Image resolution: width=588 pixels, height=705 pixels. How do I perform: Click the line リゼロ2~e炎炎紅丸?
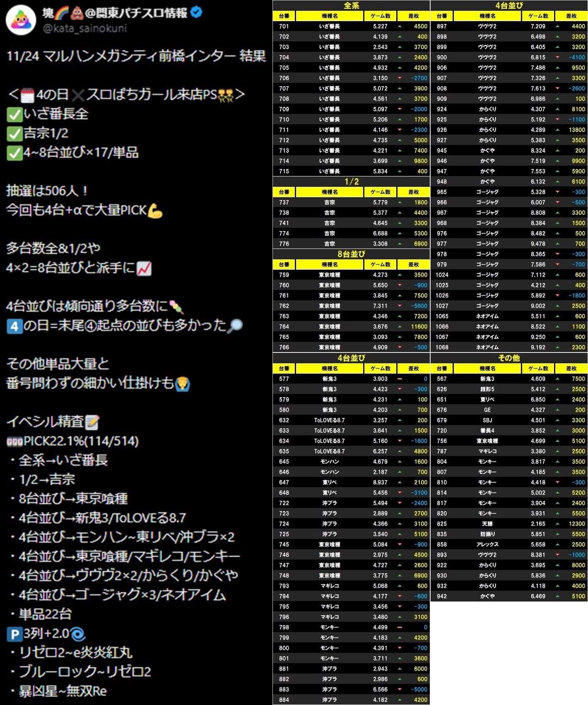pos(76,653)
